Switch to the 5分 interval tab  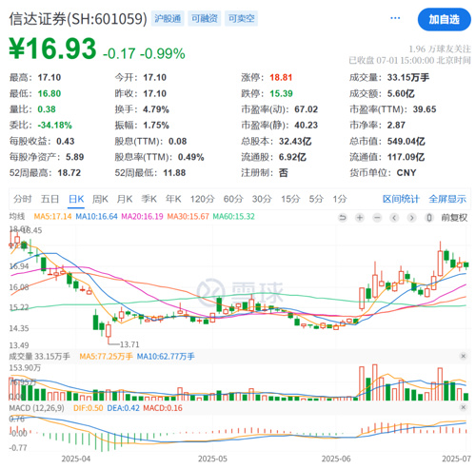316,199
